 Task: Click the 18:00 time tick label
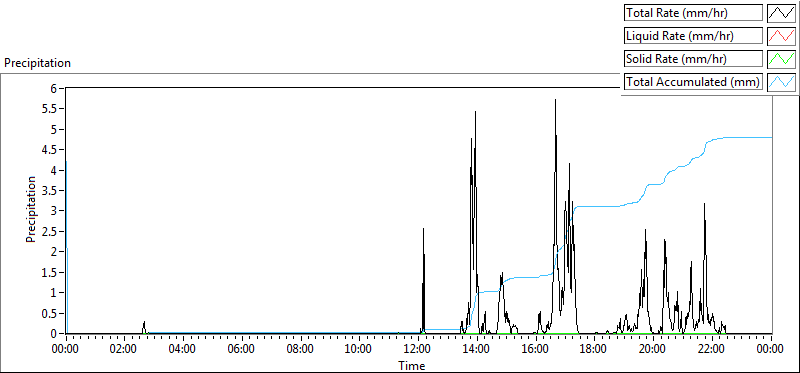click(594, 350)
